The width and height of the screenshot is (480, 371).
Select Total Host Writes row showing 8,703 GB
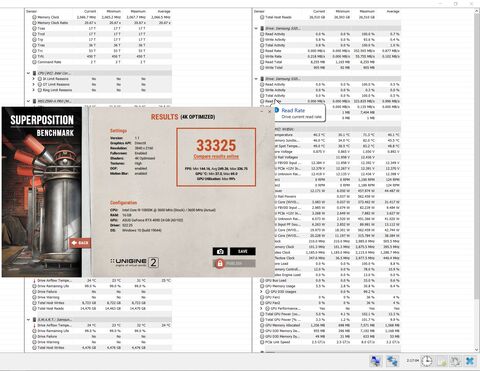coord(102,303)
